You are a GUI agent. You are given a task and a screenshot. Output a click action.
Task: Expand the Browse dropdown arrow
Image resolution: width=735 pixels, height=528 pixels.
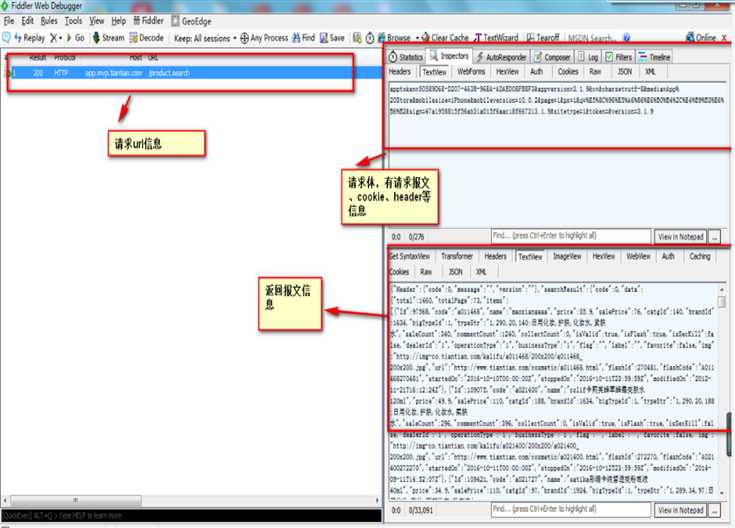(417, 38)
